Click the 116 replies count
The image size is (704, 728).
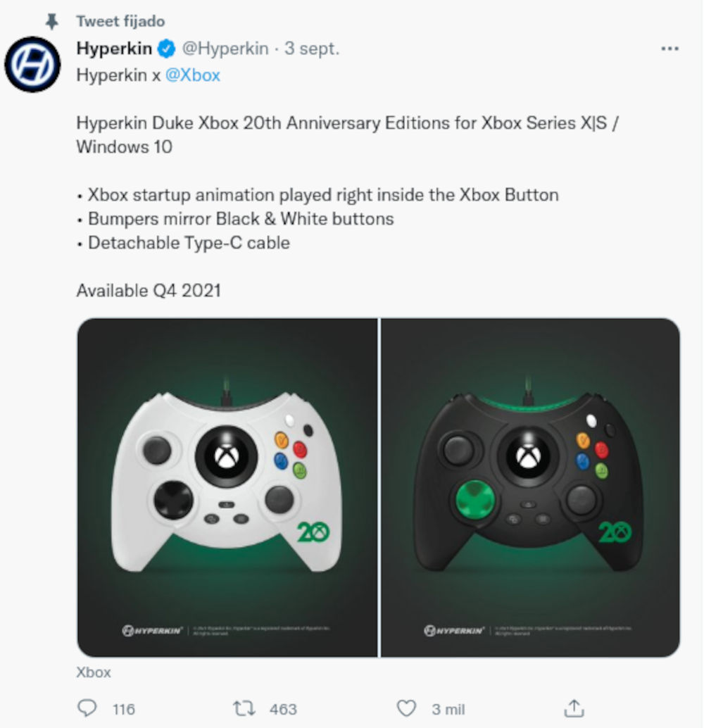(x=124, y=709)
